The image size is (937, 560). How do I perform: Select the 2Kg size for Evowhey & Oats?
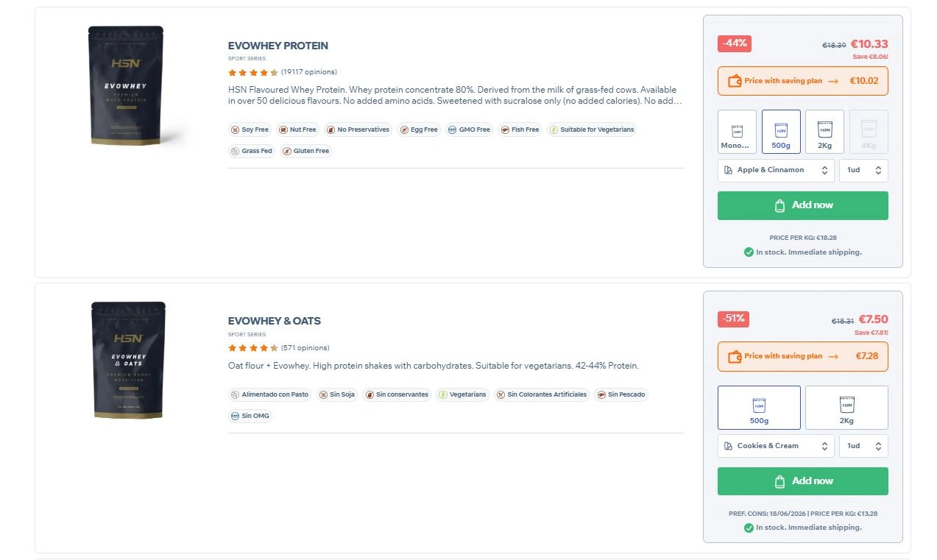pos(846,407)
